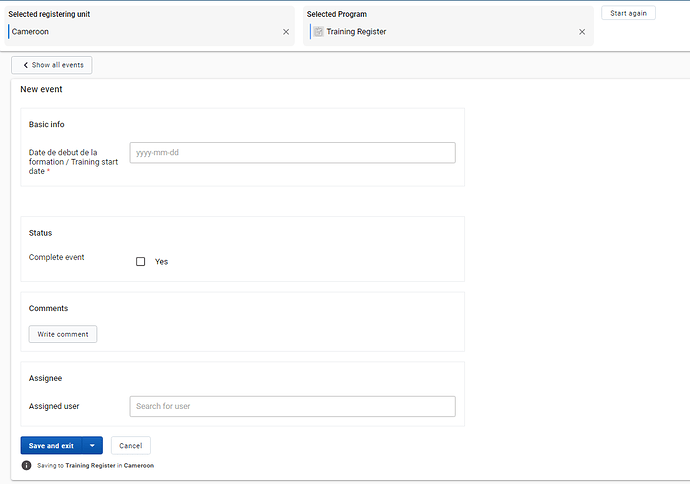Image resolution: width=690 pixels, height=484 pixels.
Task: Cancel the new event form
Action: pos(130,446)
